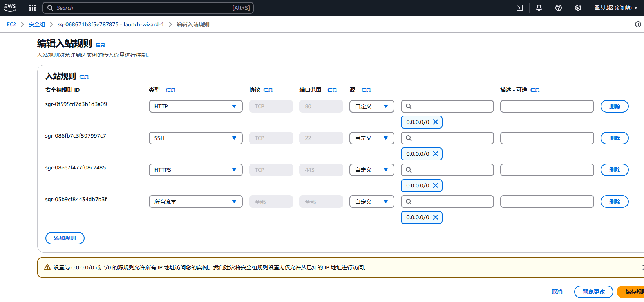Click the description field for HTTPS rule

point(547,170)
